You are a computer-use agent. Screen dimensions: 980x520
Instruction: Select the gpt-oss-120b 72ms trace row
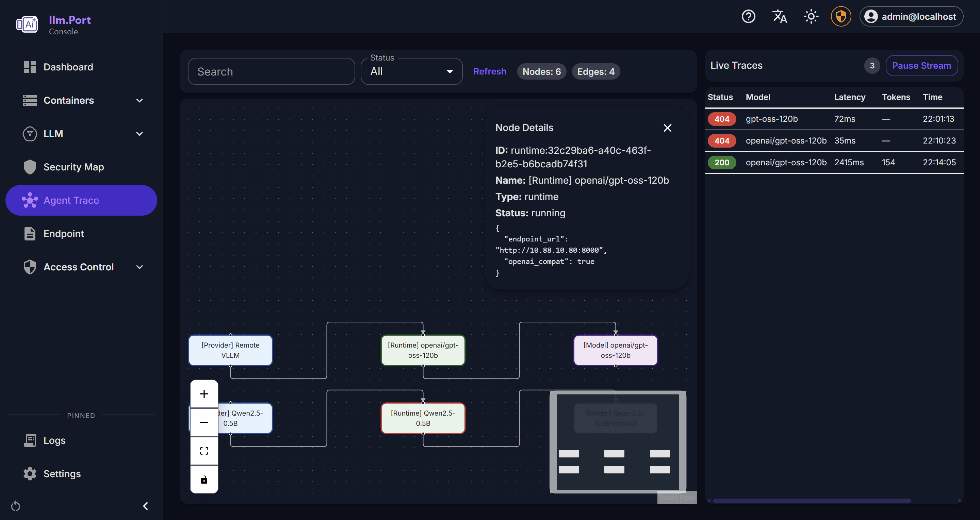[x=834, y=119]
